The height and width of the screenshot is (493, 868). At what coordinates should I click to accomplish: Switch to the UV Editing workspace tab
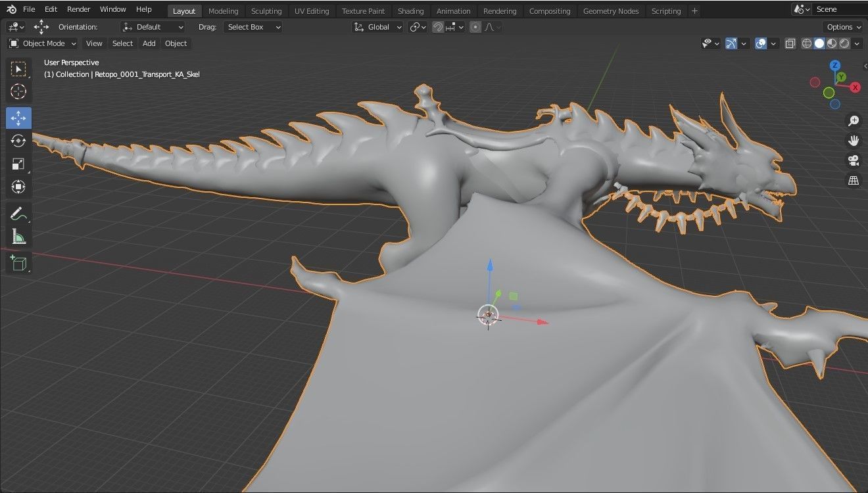point(312,11)
